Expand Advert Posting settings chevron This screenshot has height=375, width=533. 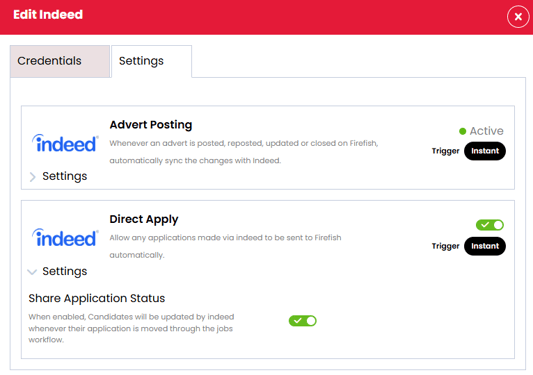click(32, 177)
